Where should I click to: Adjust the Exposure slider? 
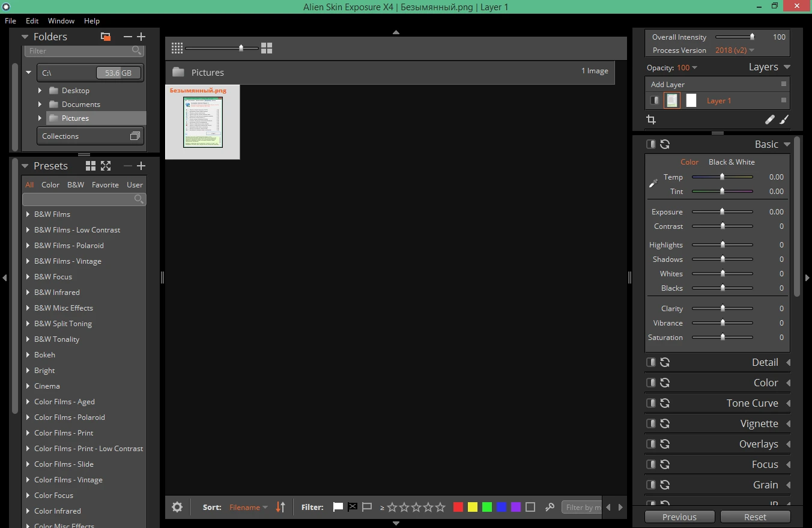tap(722, 211)
